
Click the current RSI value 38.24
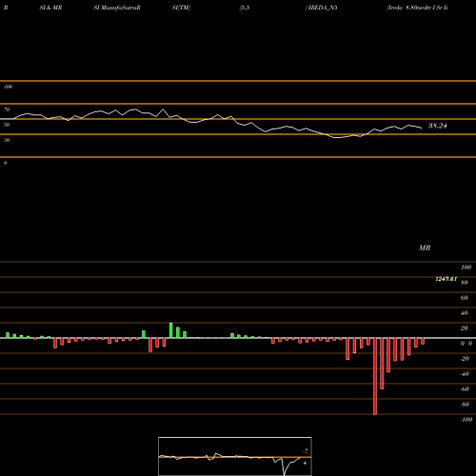438,126
